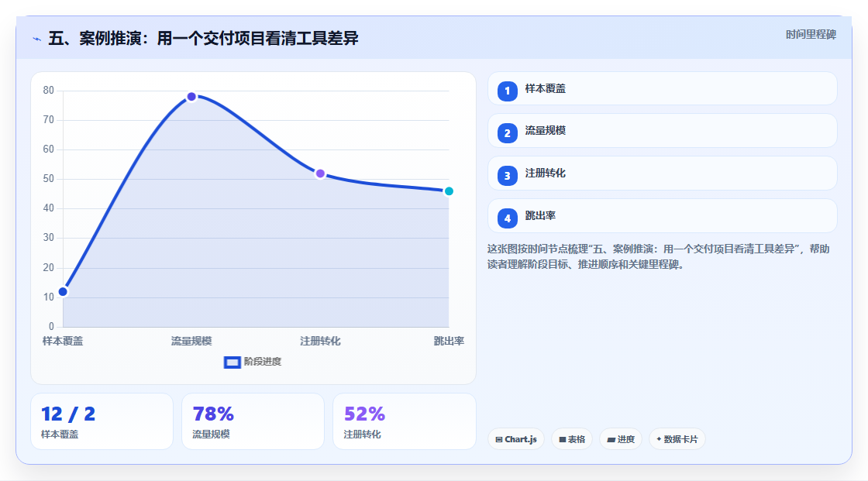Viewport: 868px width, 481px height.
Task: Click the lightning icon beside the section title
Action: click(36, 39)
